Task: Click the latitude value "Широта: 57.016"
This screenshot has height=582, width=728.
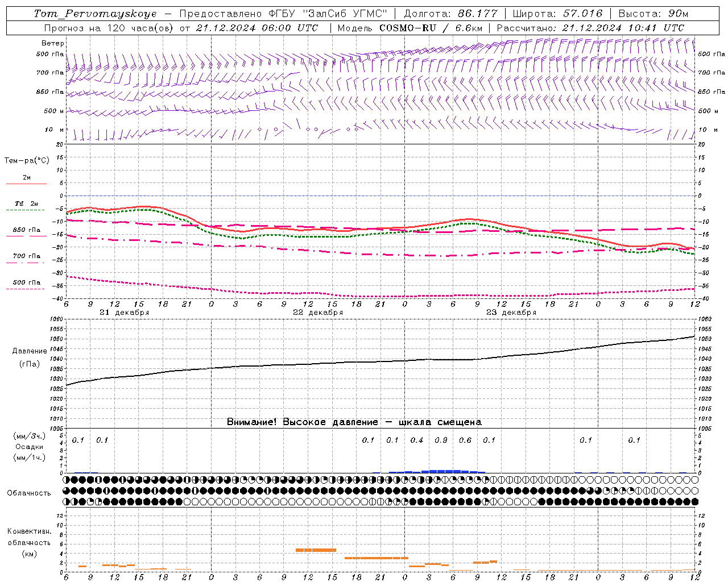Action: click(557, 14)
